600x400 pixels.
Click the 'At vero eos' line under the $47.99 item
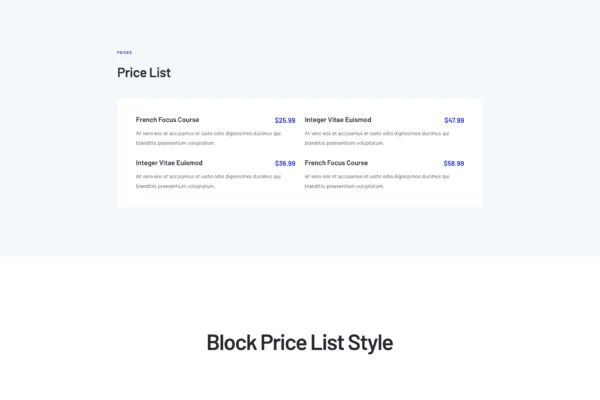(377, 133)
